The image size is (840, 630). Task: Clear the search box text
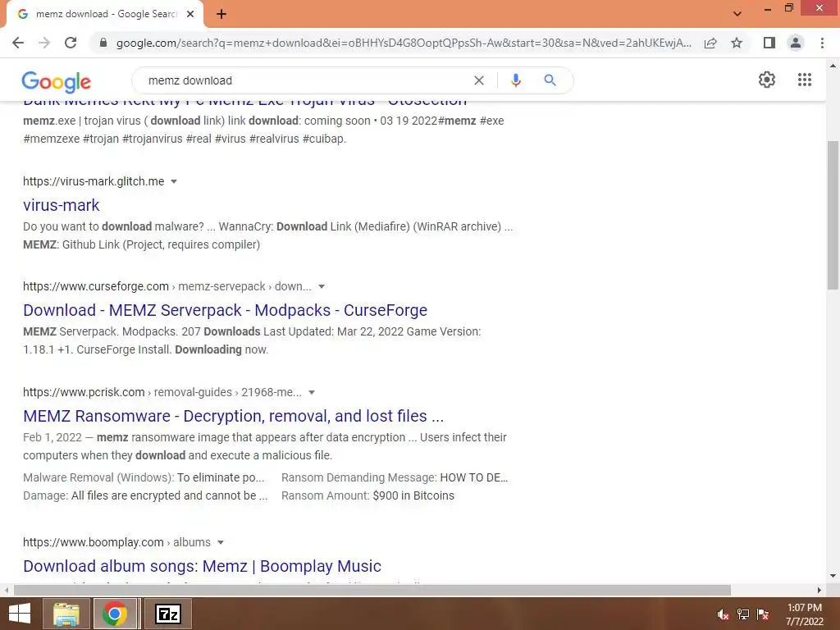pos(479,80)
